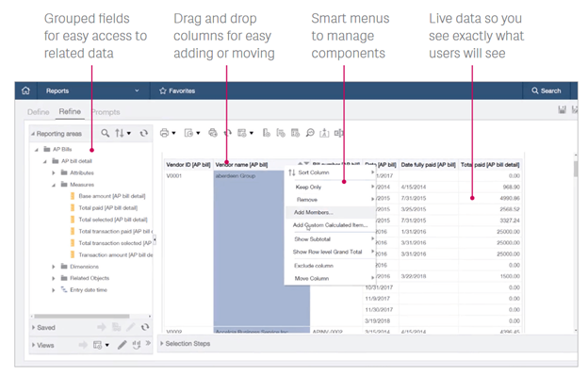Screen dimensions: 588x376
Task: Click the print icon in the report toolbar
Action: pos(164,133)
